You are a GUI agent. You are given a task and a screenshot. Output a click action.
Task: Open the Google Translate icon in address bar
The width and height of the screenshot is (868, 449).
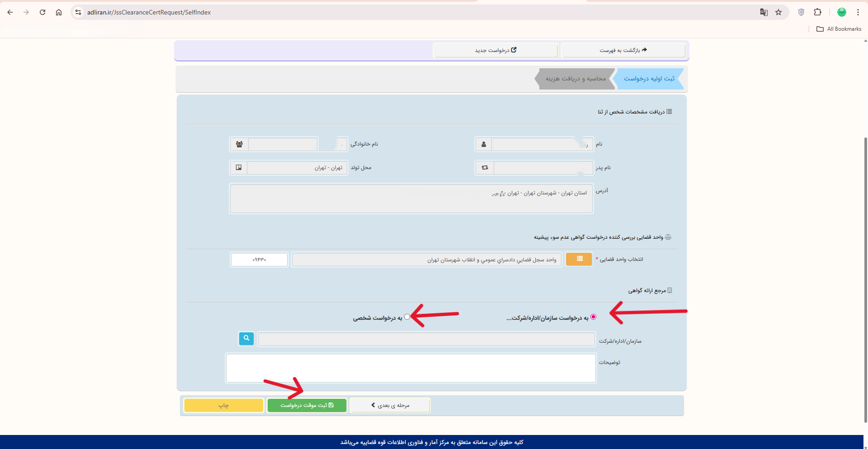coord(764,12)
